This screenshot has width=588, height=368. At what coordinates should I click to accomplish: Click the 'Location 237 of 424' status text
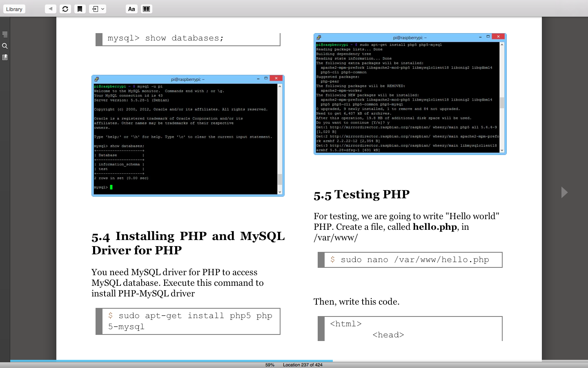[x=303, y=365]
